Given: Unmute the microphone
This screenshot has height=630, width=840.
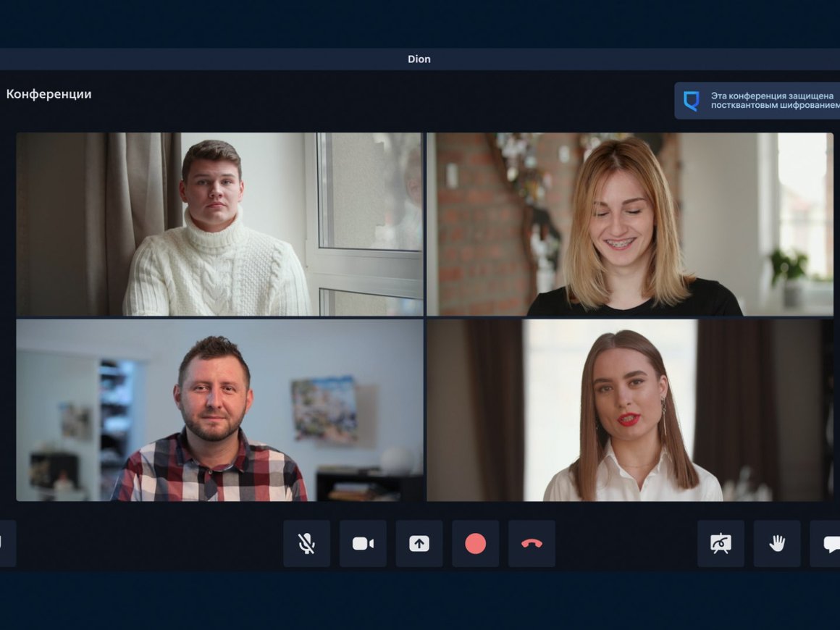Looking at the screenshot, I should coord(306,544).
